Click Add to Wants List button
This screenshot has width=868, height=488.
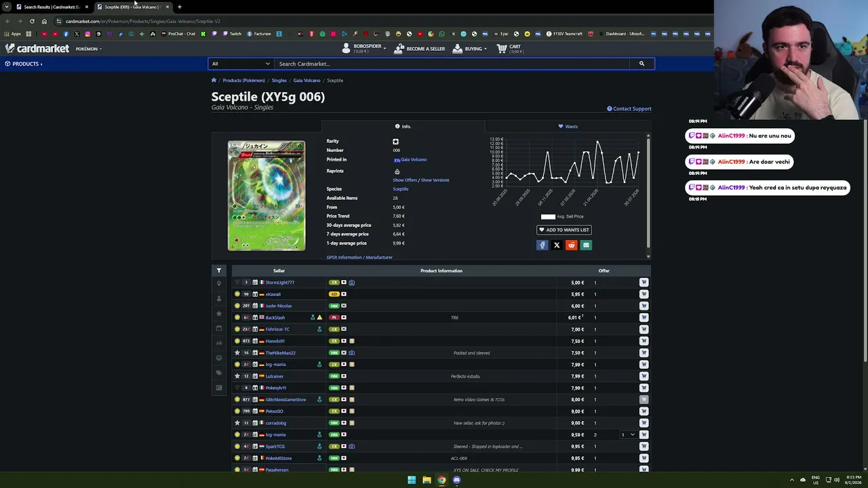(x=564, y=230)
